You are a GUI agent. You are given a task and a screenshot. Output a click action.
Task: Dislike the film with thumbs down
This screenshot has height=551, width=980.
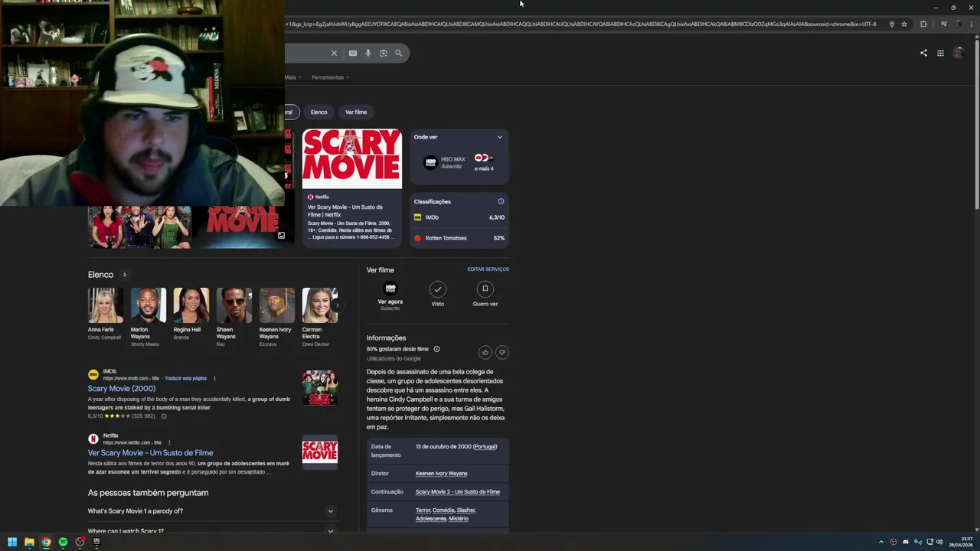pos(502,352)
